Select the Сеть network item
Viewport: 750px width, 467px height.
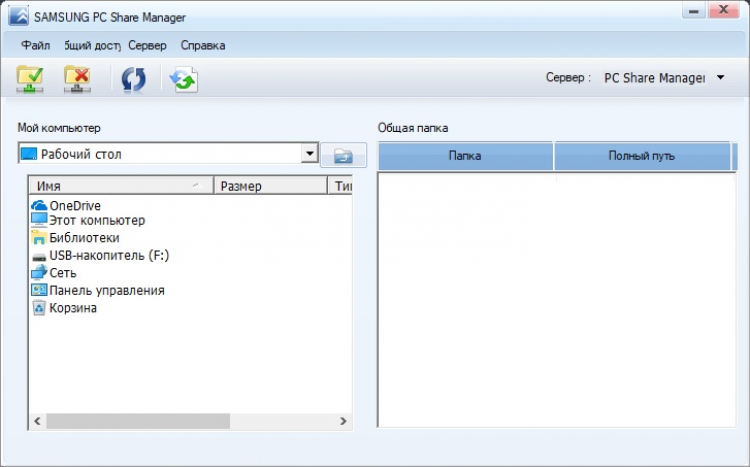(62, 272)
